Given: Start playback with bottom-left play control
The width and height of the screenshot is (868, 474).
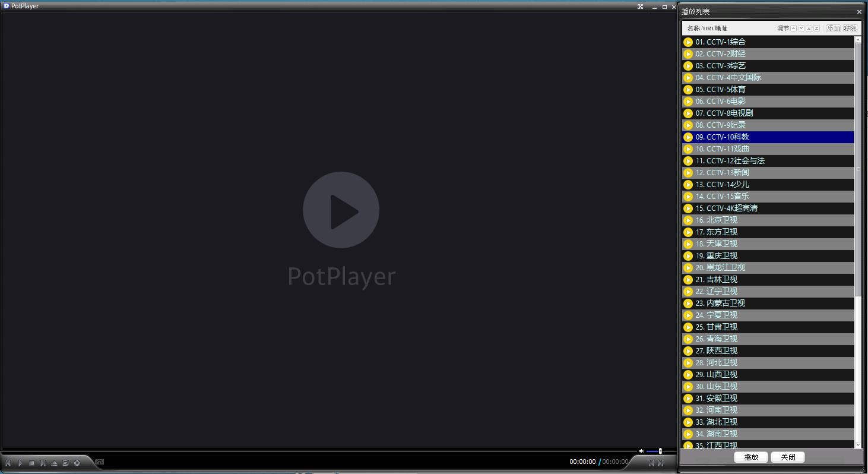Looking at the screenshot, I should [20, 463].
